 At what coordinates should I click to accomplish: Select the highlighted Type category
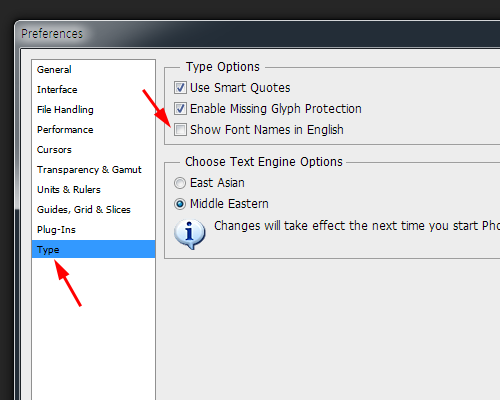93,249
